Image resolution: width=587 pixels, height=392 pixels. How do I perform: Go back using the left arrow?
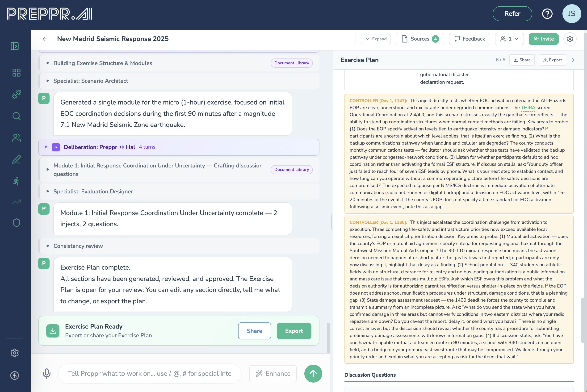[x=45, y=39]
